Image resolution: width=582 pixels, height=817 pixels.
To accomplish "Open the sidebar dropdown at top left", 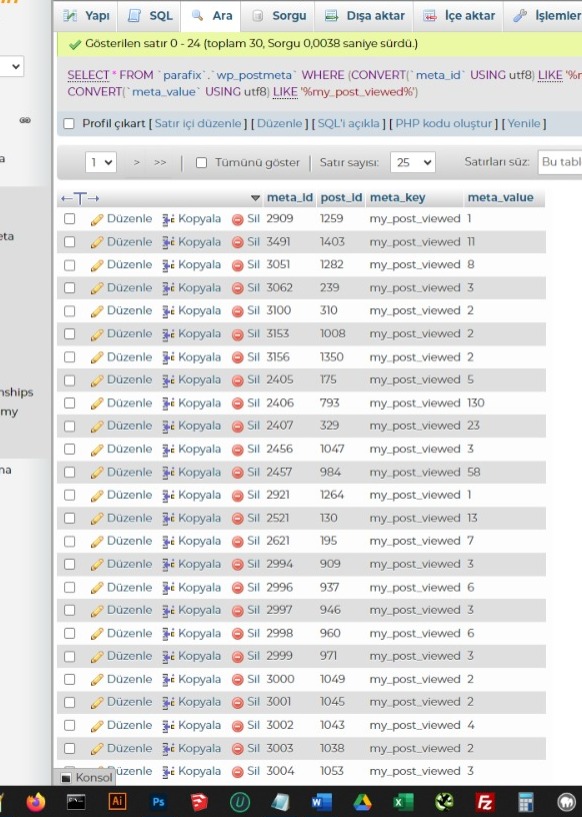I will pyautogui.click(x=11, y=67).
